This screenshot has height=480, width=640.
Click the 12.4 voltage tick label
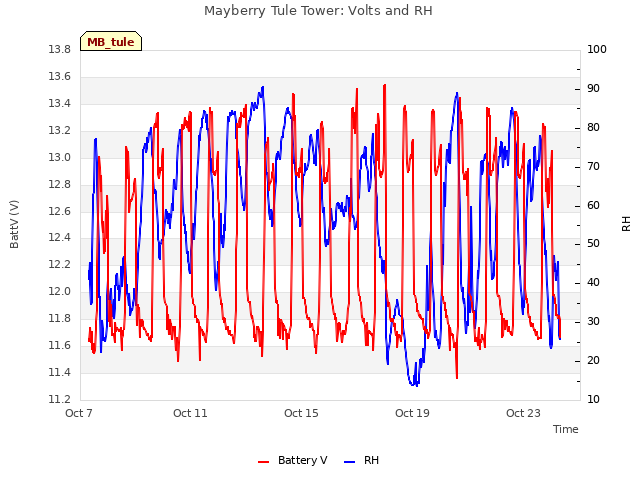60,237
